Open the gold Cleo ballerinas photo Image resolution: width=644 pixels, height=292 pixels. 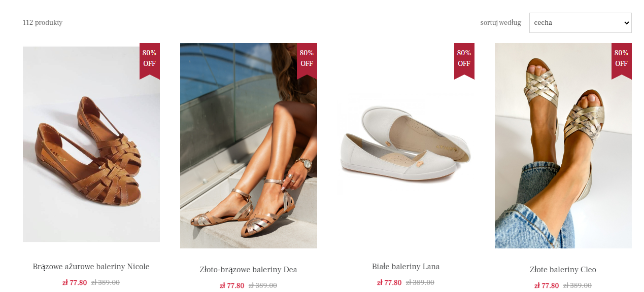pyautogui.click(x=563, y=145)
